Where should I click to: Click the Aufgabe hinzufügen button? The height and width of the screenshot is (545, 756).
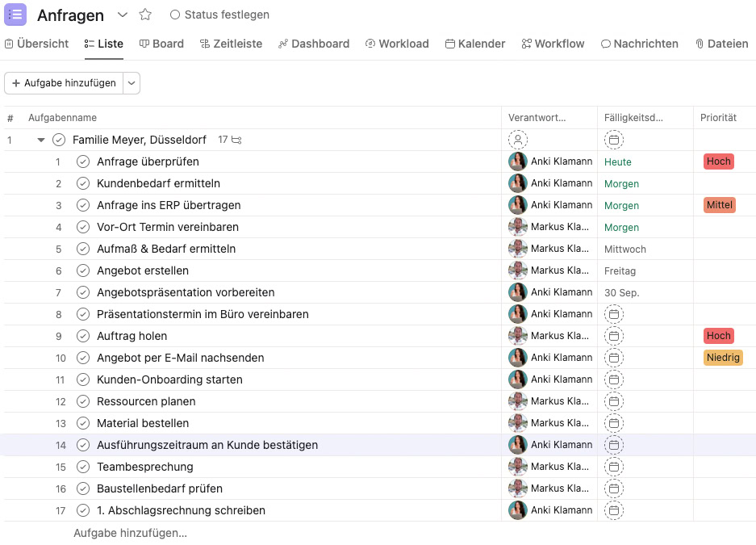(63, 82)
